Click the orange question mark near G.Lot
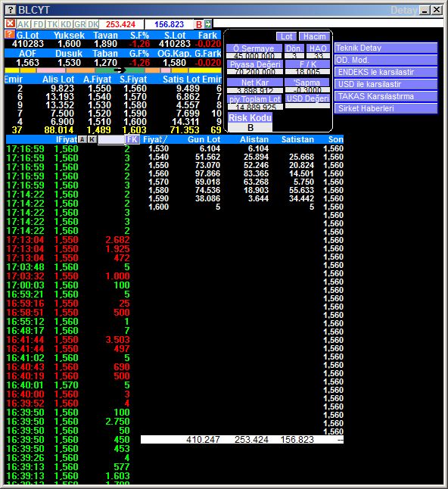The height and width of the screenshot is (489, 448). tap(10, 34)
